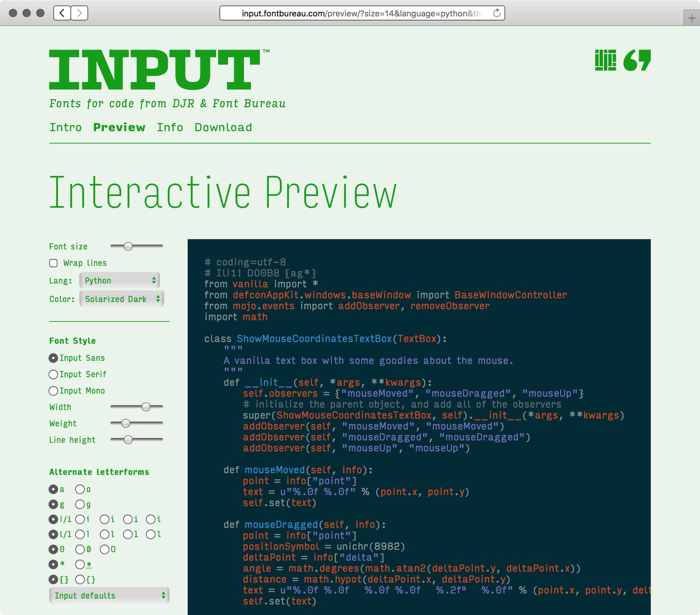This screenshot has height=615, width=700.
Task: Click the class name 'ShowMouseCoordinatesTextBox' in the class line
Action: pyautogui.click(x=314, y=339)
